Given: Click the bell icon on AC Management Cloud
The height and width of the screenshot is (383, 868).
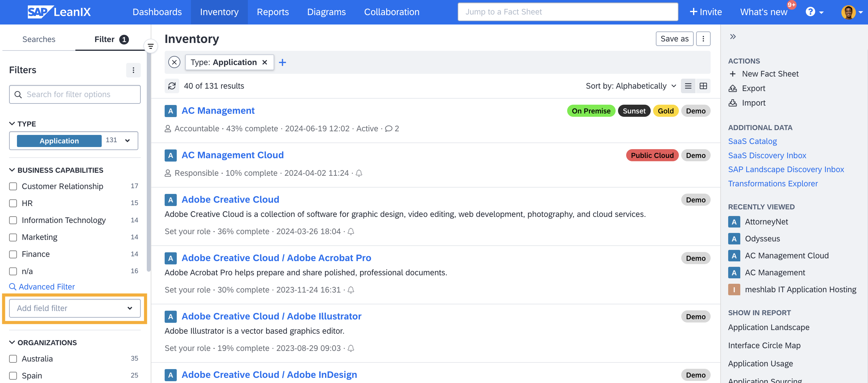Looking at the screenshot, I should [359, 173].
